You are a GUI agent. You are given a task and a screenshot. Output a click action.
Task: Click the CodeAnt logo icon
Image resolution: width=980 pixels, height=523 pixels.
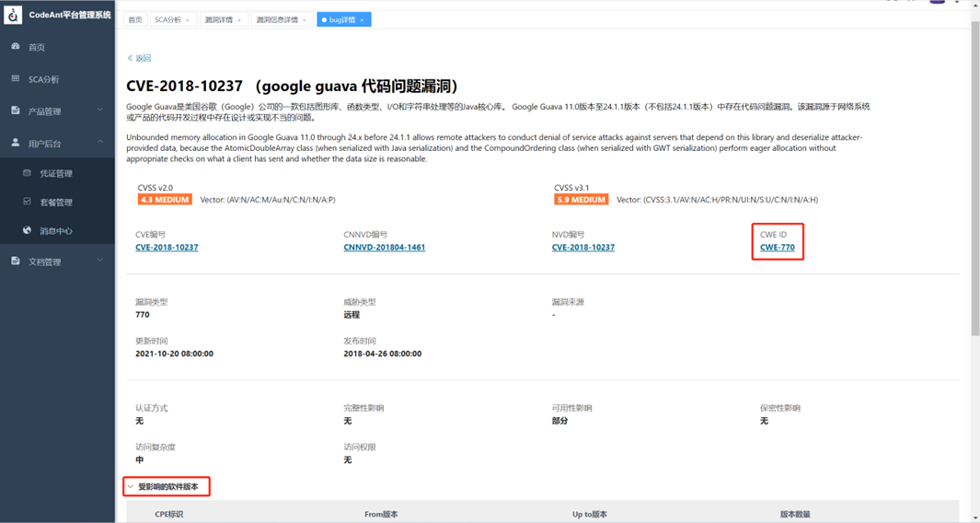pos(13,15)
